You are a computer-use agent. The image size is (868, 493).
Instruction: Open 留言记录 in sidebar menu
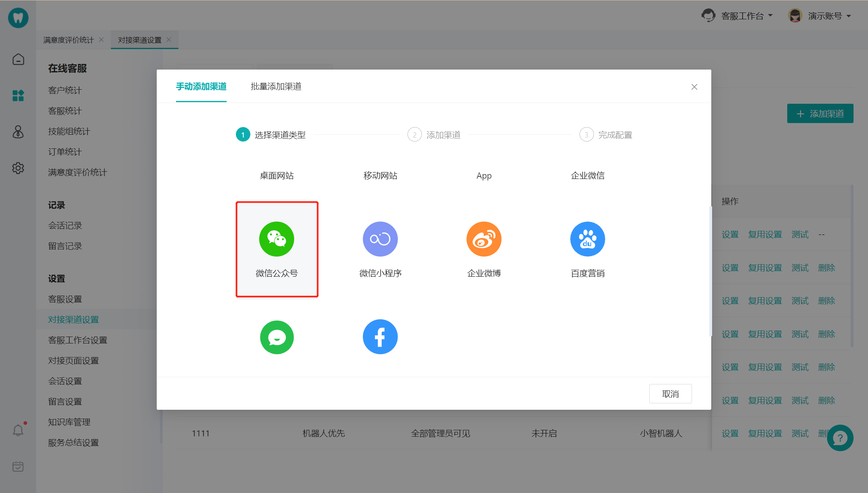pyautogui.click(x=65, y=246)
